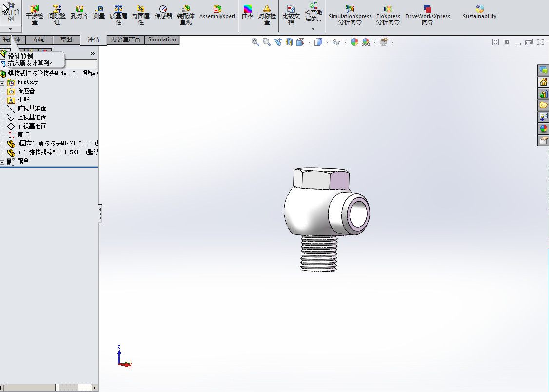Open the 测量 measure tool
Viewport: 549px width, 392px height.
click(x=99, y=12)
